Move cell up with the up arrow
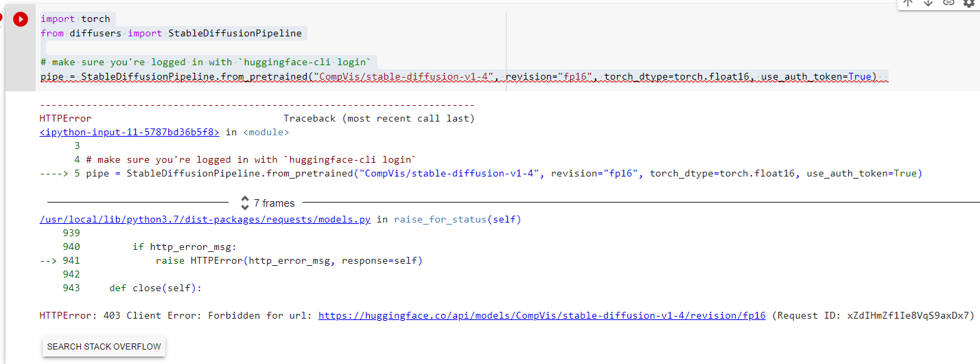The image size is (980, 364). point(909,3)
